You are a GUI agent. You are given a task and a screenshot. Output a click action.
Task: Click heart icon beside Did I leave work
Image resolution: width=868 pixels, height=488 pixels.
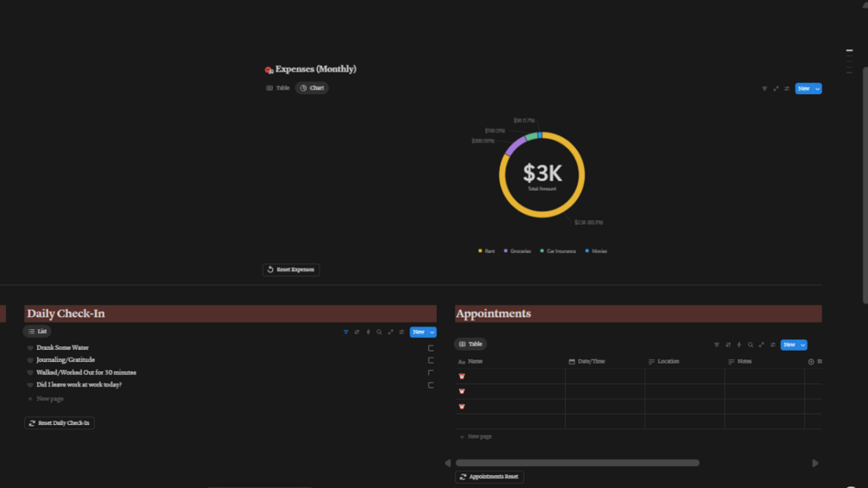click(x=30, y=385)
